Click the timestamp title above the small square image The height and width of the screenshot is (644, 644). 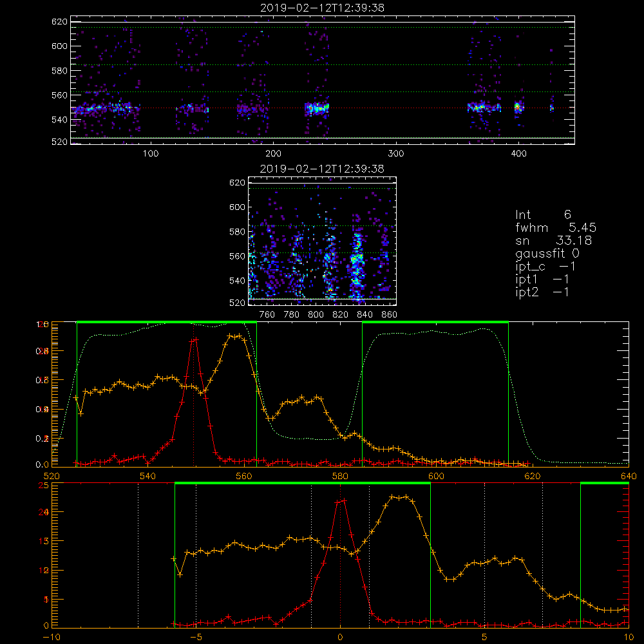[x=322, y=169]
